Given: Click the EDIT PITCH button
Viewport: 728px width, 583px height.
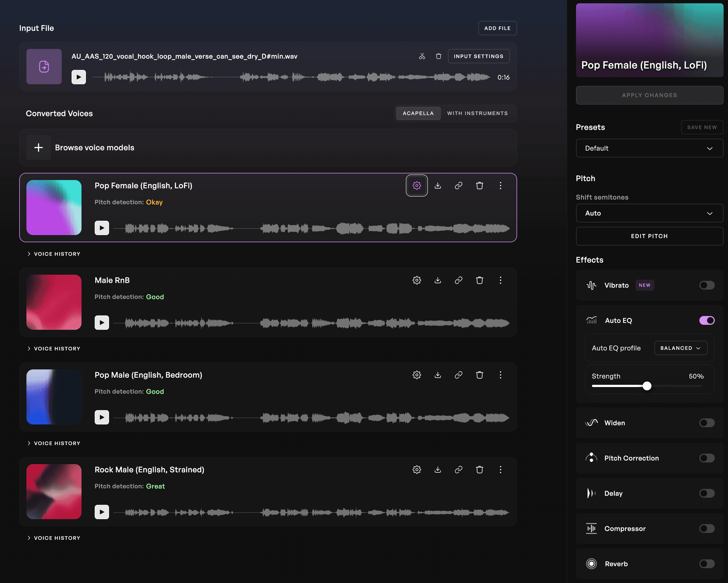Looking at the screenshot, I should [649, 236].
